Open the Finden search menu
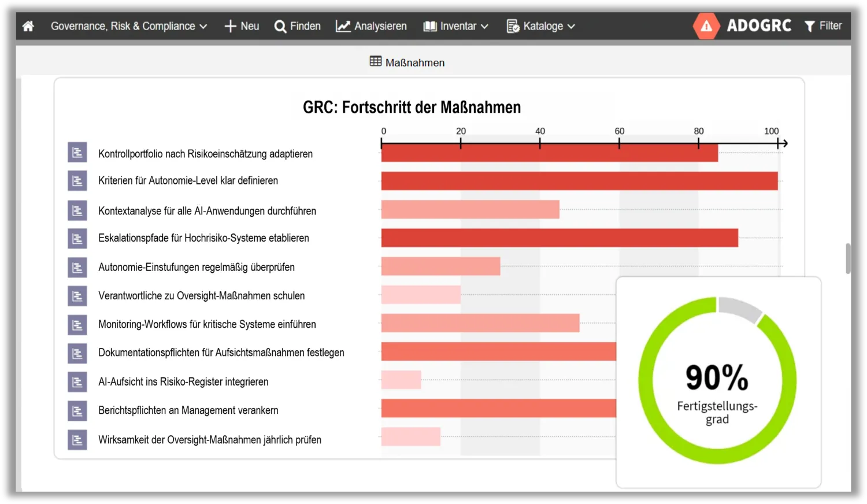The image size is (867, 504). (x=298, y=26)
